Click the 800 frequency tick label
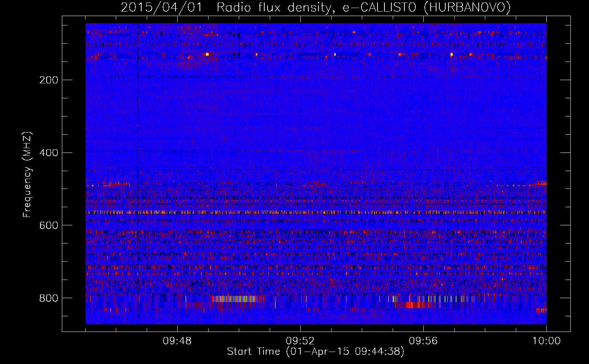589x364 pixels. click(x=49, y=298)
